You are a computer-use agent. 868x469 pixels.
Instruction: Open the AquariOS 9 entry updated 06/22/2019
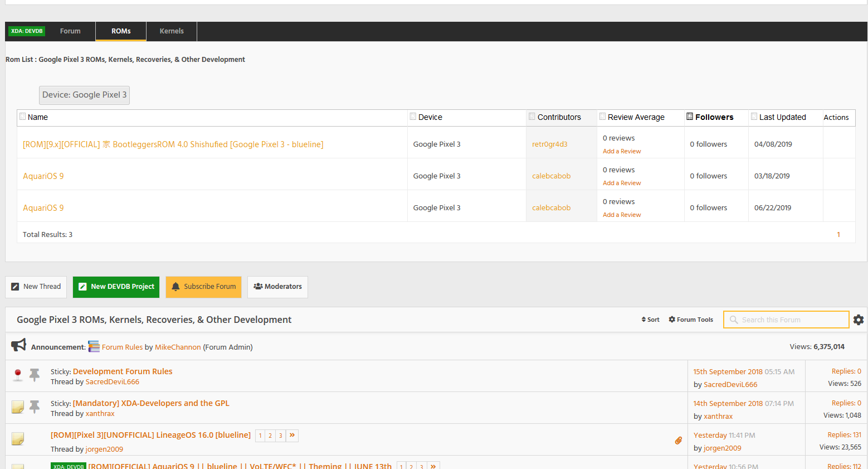(43, 208)
